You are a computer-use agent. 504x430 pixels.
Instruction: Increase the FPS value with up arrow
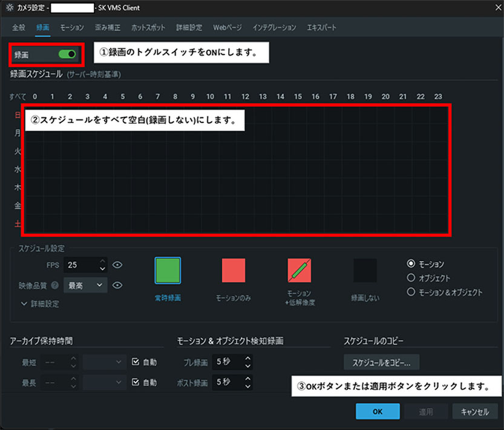click(102, 262)
